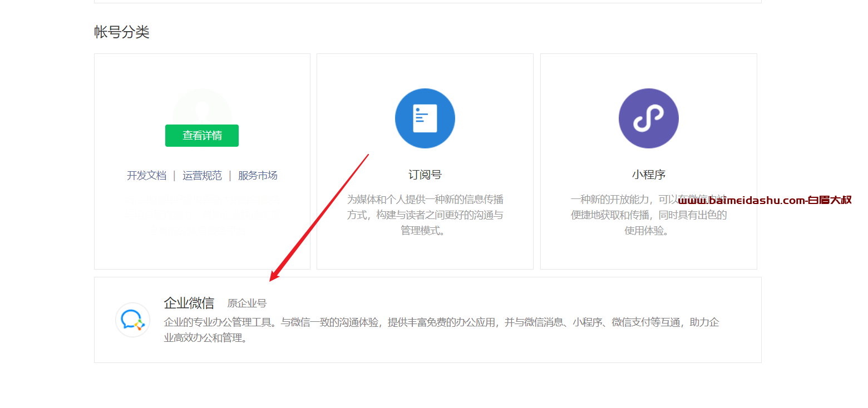Select the 订阅号 card title
The width and height of the screenshot is (868, 408).
pyautogui.click(x=425, y=175)
